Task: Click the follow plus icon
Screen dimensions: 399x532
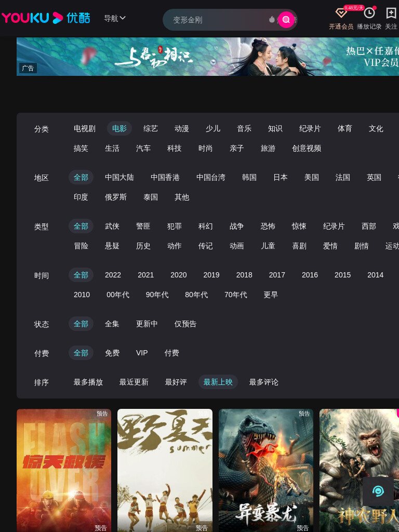Action: click(x=391, y=13)
